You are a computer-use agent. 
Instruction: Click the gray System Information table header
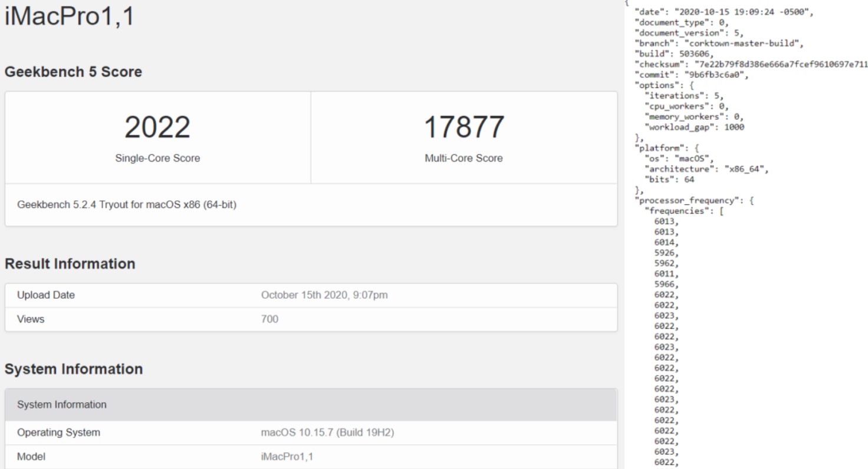coord(311,405)
